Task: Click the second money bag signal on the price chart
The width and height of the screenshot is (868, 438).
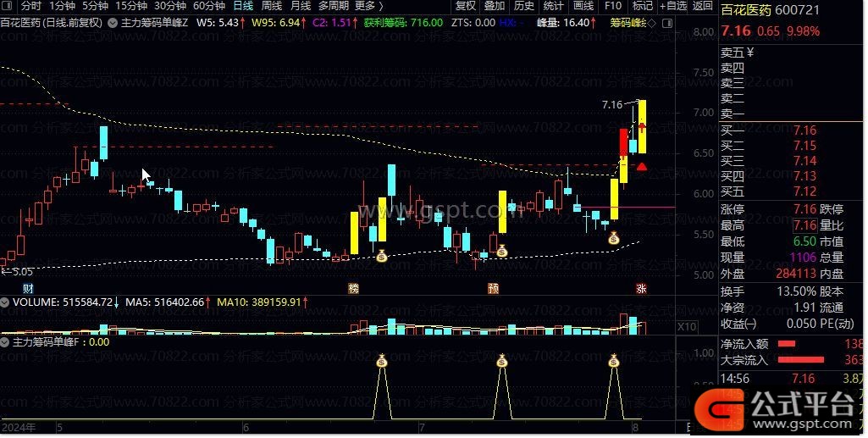Action: point(502,252)
